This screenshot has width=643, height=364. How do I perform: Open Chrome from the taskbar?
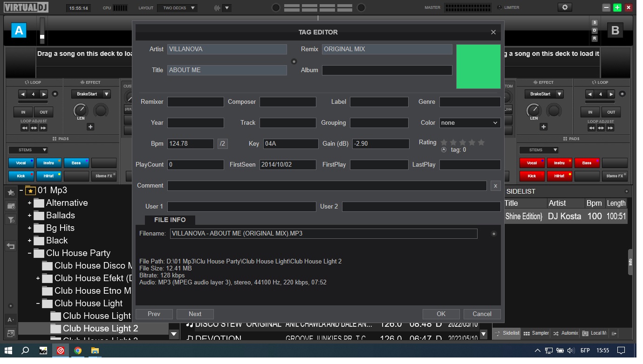point(78,351)
